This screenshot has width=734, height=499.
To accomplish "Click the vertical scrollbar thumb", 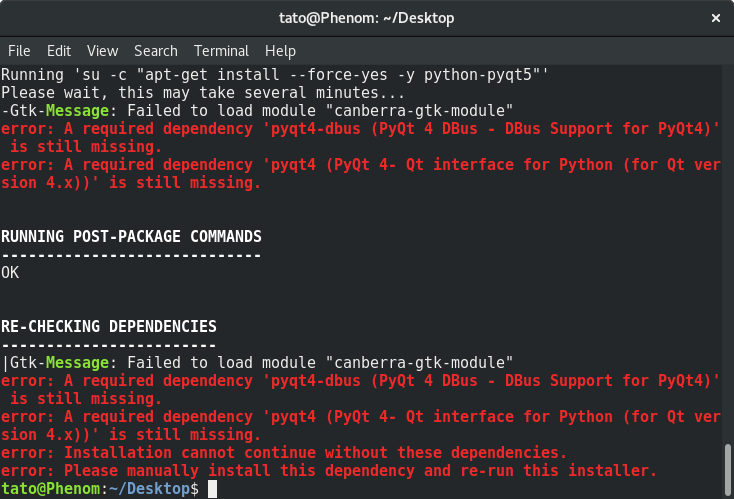I will point(727,470).
